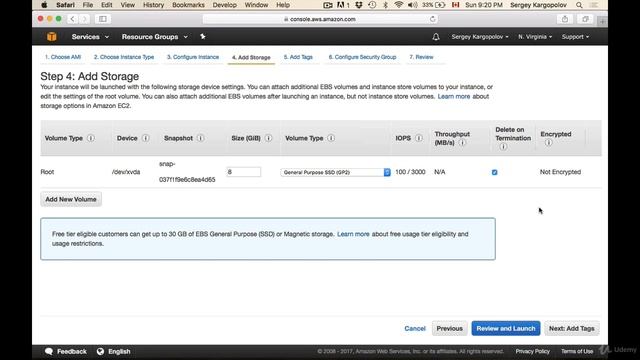Click the Previous button
Viewport: 640px width, 360px height.
click(x=449, y=329)
